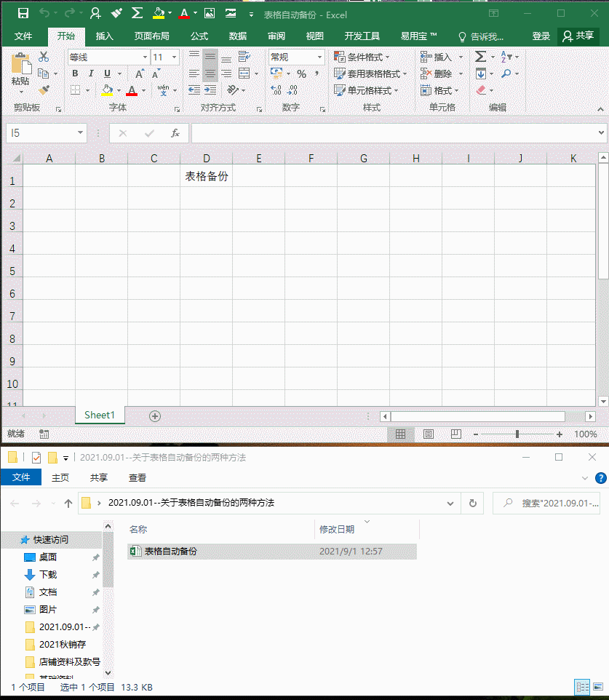Click the Save icon in Excel title bar

point(23,13)
